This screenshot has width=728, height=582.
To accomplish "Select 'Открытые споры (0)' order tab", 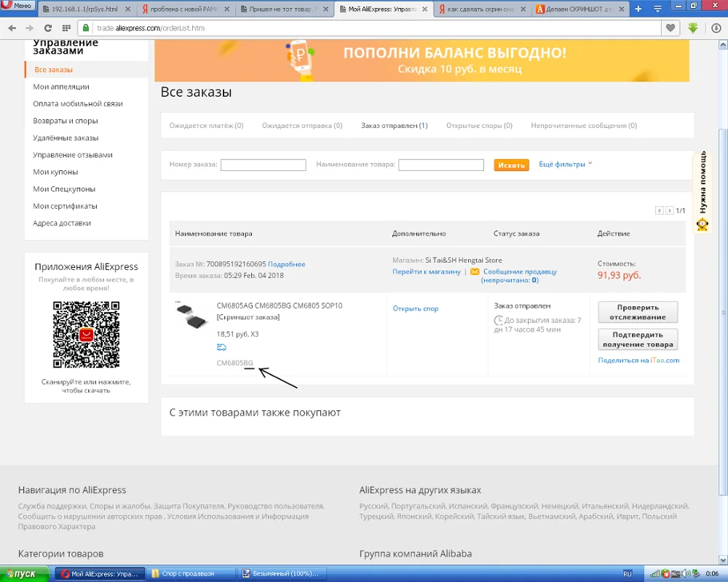I will coord(479,125).
